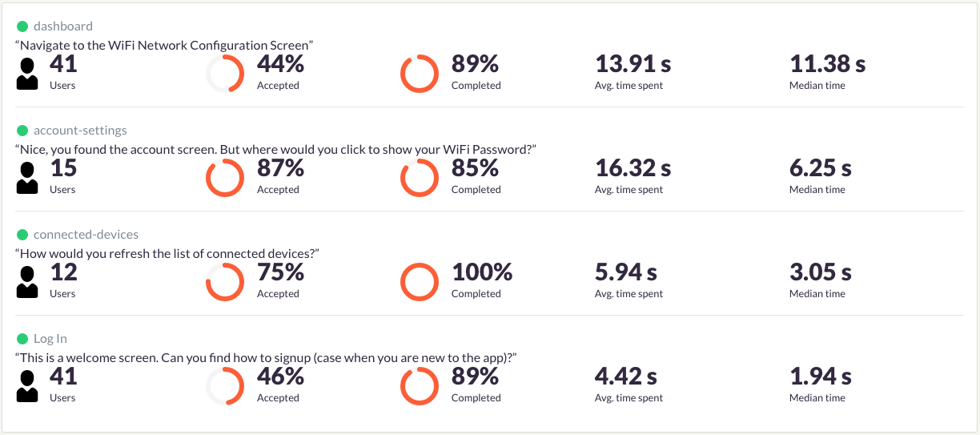Click the 100% Completed ring for connected-devices
Viewport: 980px width, 435px height.
pyautogui.click(x=420, y=282)
